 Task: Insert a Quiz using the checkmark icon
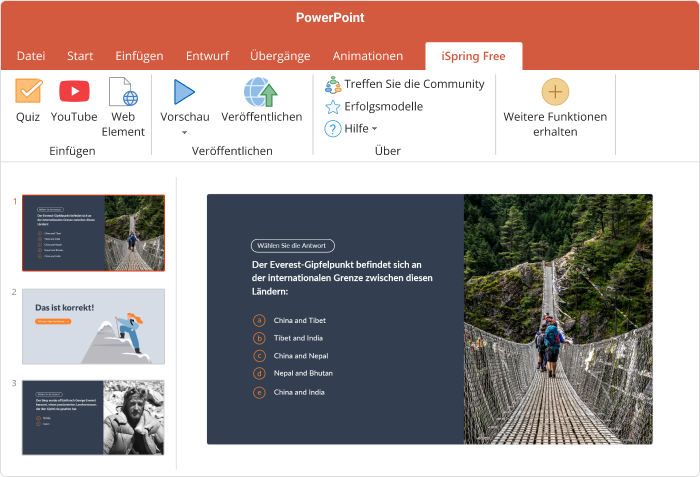point(28,92)
